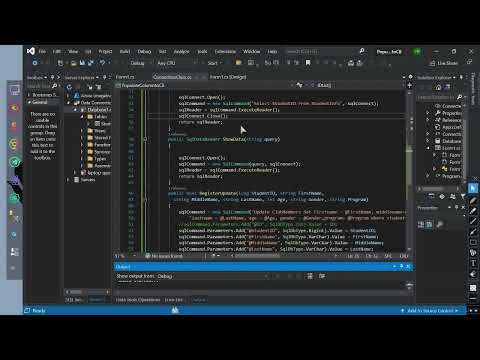
Task: Click the horizontal scrollbar of code editor
Action: [x=283, y=256]
